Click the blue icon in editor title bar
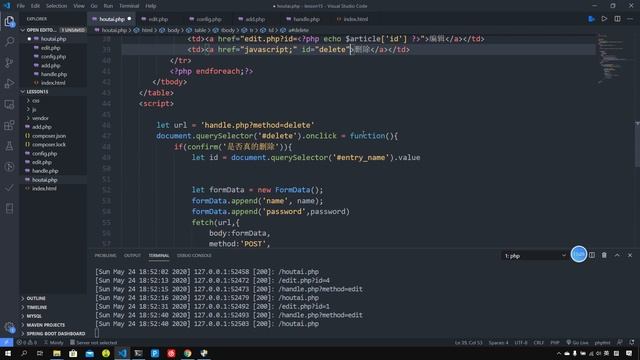Viewport: 640px width, 360px height. [591, 19]
